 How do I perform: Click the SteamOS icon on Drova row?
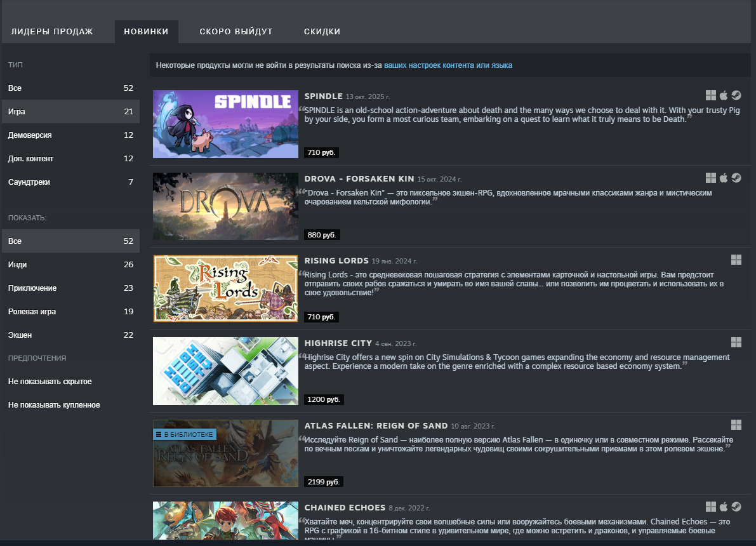(736, 178)
